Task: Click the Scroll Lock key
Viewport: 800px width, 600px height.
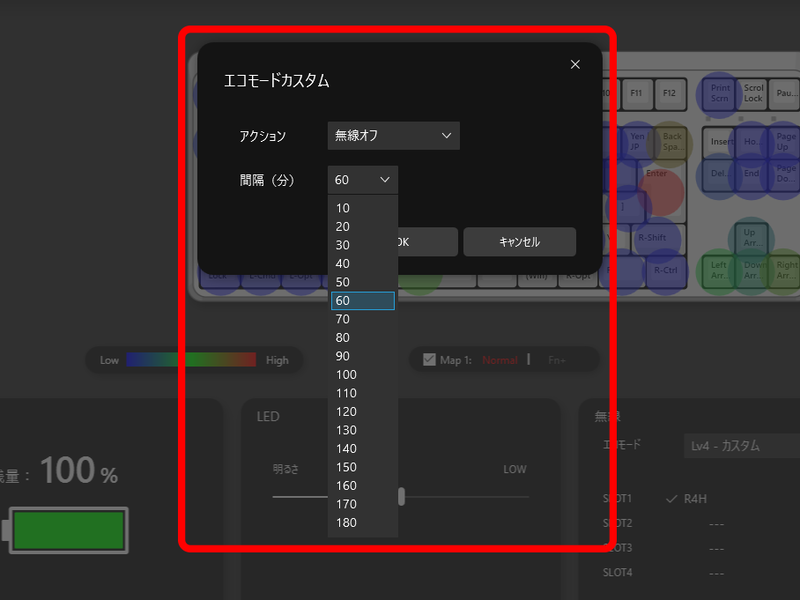Action: tap(754, 95)
